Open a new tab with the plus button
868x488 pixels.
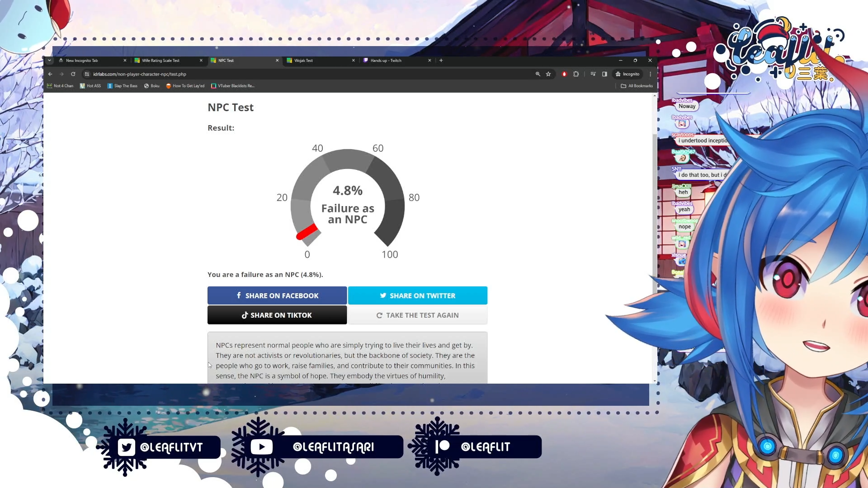pos(441,60)
